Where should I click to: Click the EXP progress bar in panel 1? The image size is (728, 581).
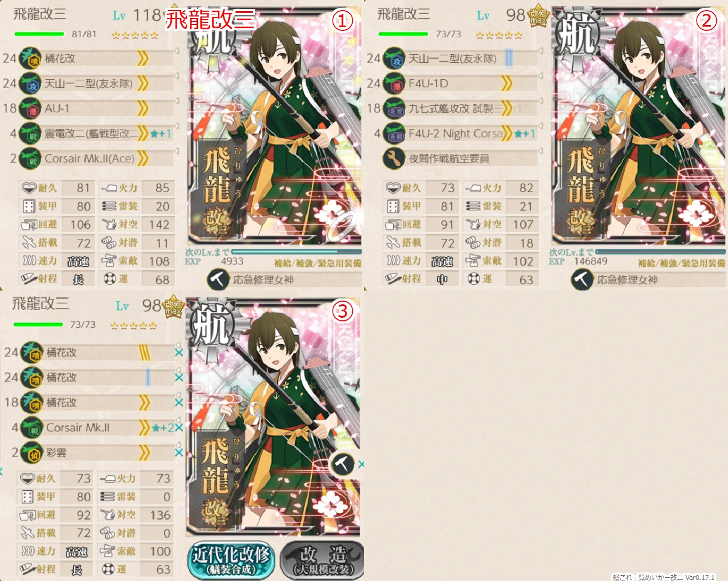tap(297, 252)
